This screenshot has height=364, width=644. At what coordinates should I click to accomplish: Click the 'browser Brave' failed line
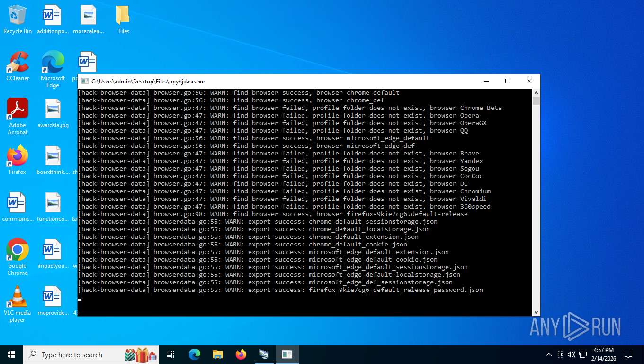(x=278, y=153)
